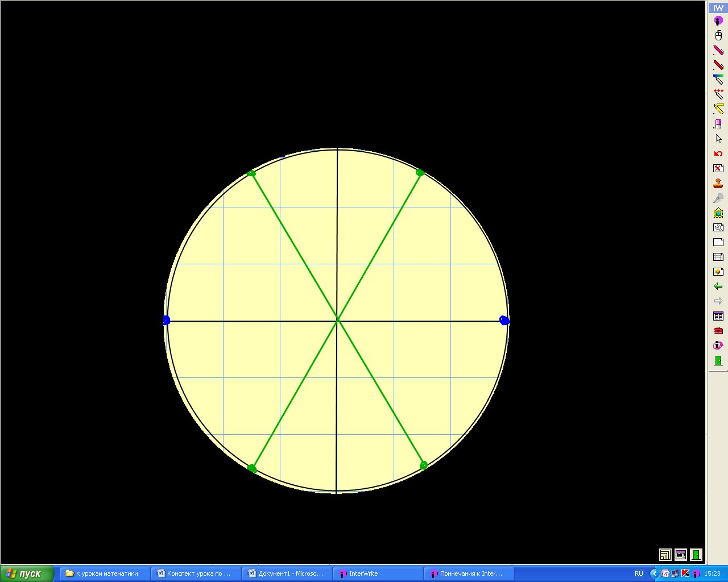Create a new grid page
Viewport: 728px width, 582px height.
point(718,257)
